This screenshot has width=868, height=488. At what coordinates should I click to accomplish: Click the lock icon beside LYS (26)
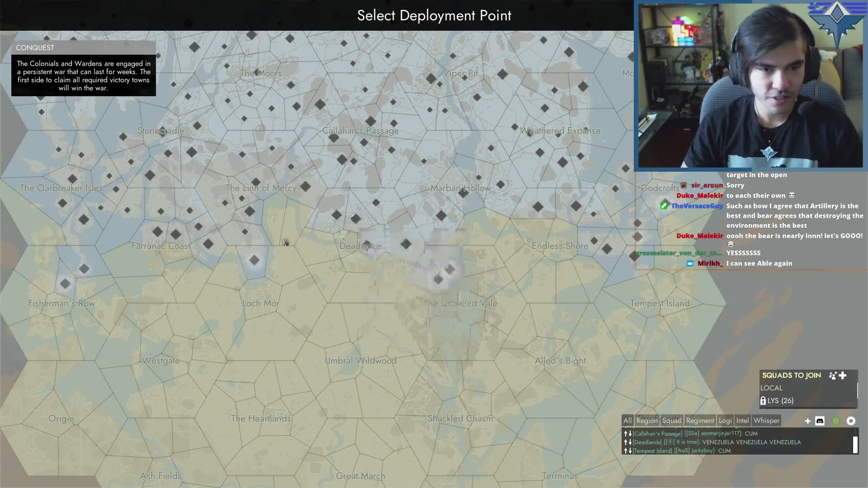763,401
